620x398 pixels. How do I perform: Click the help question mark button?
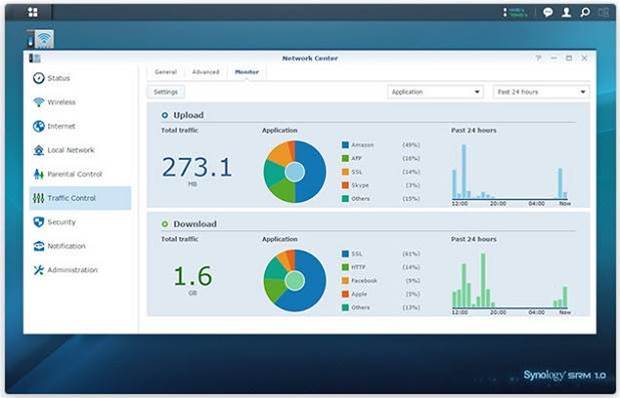pyautogui.click(x=538, y=58)
